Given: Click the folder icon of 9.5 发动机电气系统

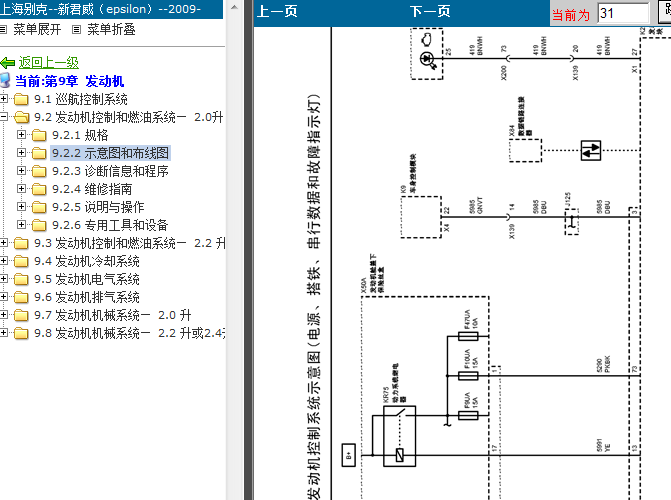Looking at the screenshot, I should click(x=21, y=280).
